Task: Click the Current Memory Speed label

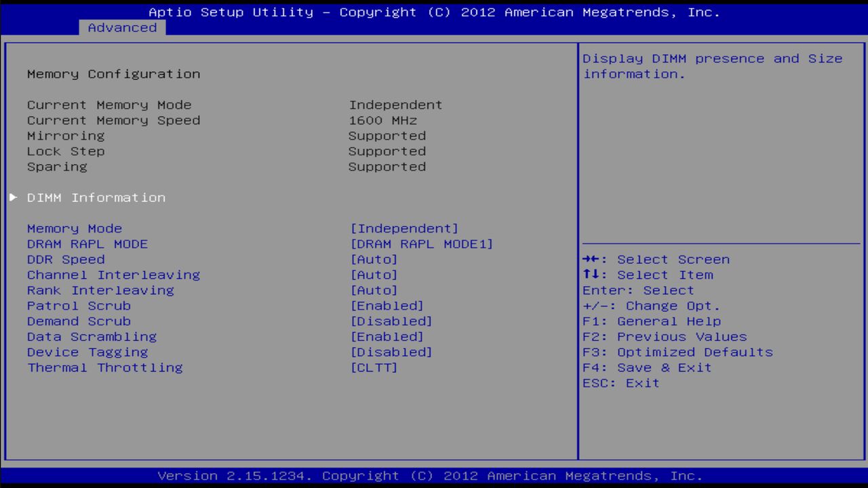Action: (x=113, y=120)
